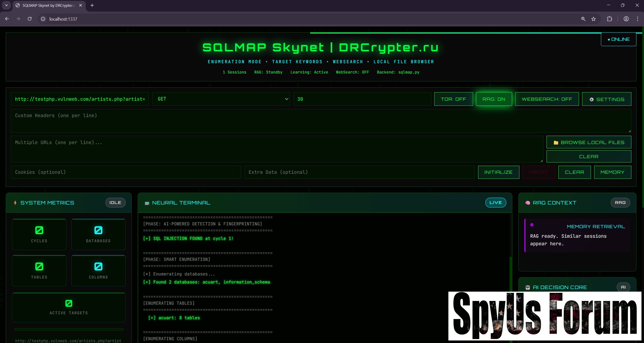
Task: Open the browser extensions puzzle icon
Action: tap(610, 19)
